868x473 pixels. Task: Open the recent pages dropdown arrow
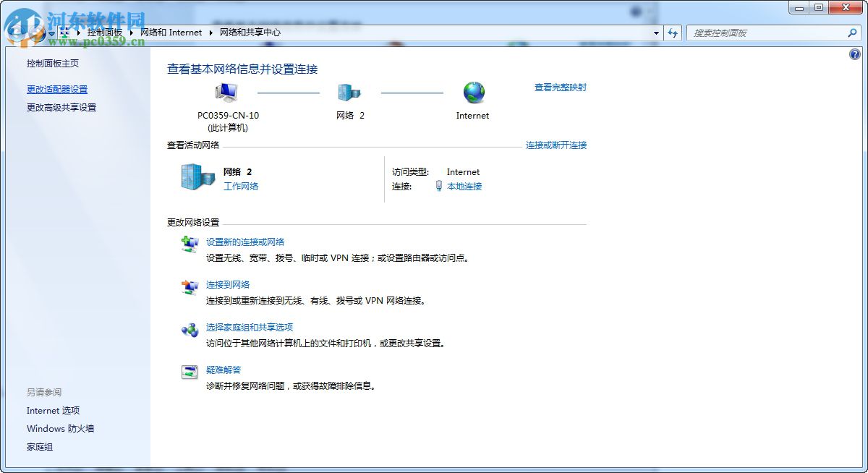point(51,33)
